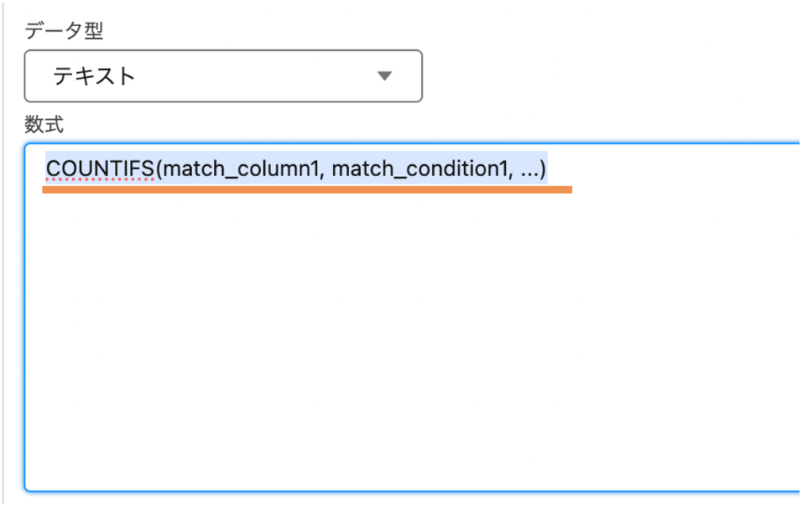The image size is (812, 508).
Task: Click the ellipsis argument in the formula
Action: (x=527, y=169)
